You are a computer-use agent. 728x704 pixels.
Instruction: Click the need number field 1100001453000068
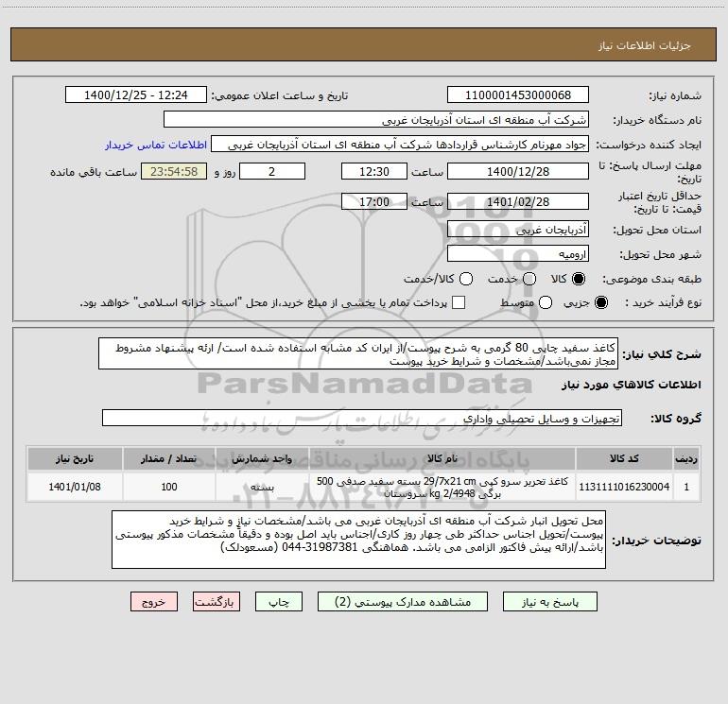[518, 95]
